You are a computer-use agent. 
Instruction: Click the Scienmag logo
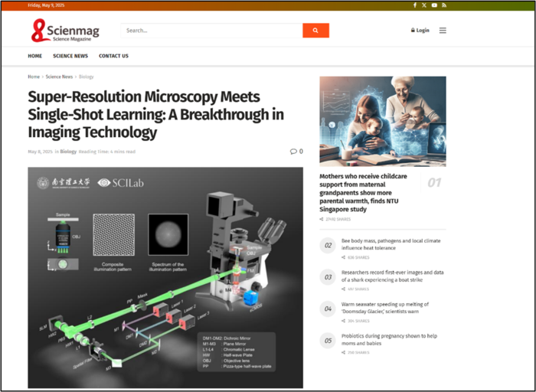pyautogui.click(x=65, y=31)
